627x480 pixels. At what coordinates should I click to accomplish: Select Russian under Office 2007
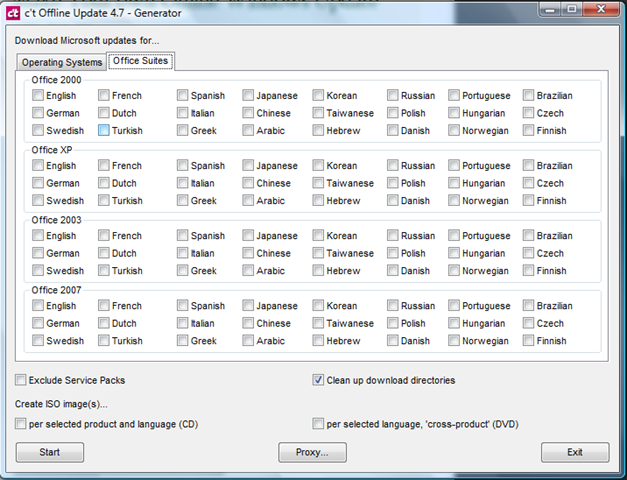pos(394,306)
